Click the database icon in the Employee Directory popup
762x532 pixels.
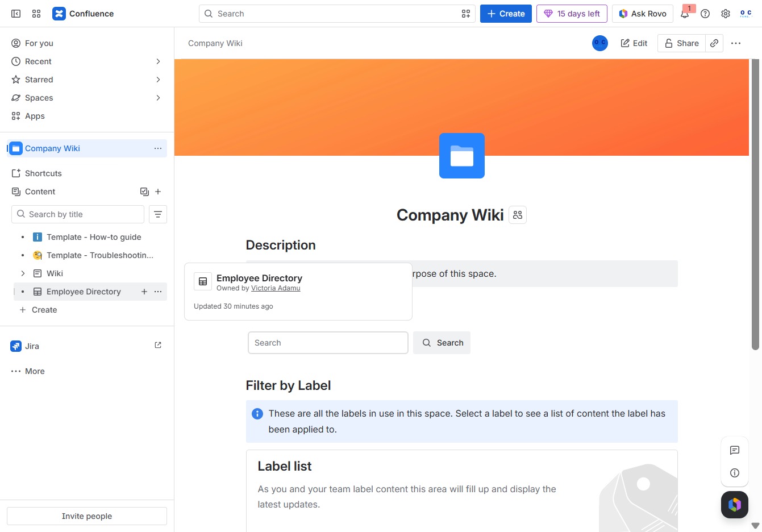[203, 281]
